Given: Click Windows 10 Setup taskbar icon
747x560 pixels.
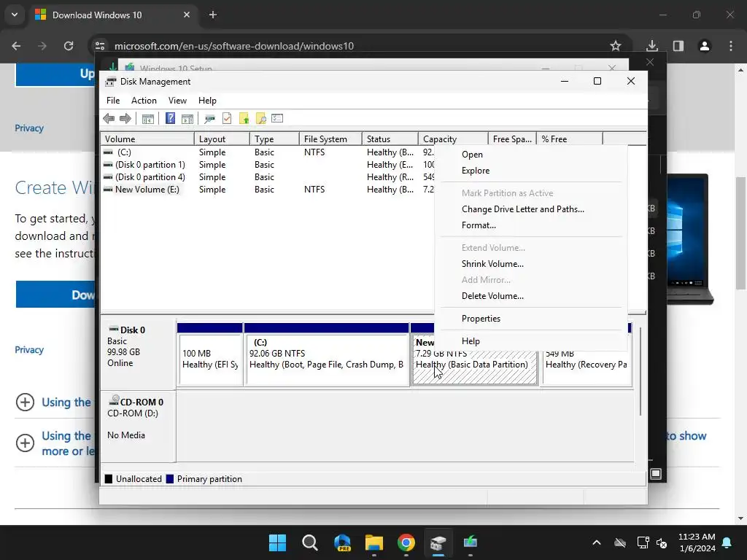Looking at the screenshot, I should 471,542.
